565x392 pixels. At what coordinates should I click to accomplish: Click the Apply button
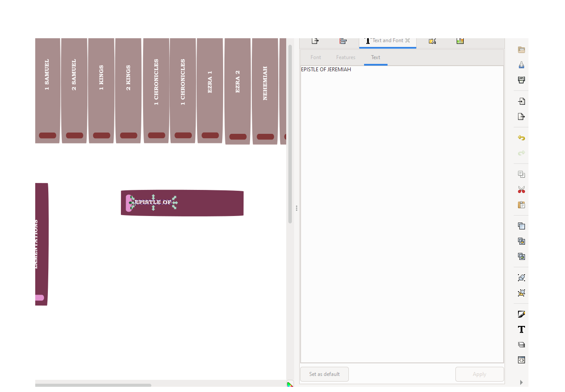479,374
